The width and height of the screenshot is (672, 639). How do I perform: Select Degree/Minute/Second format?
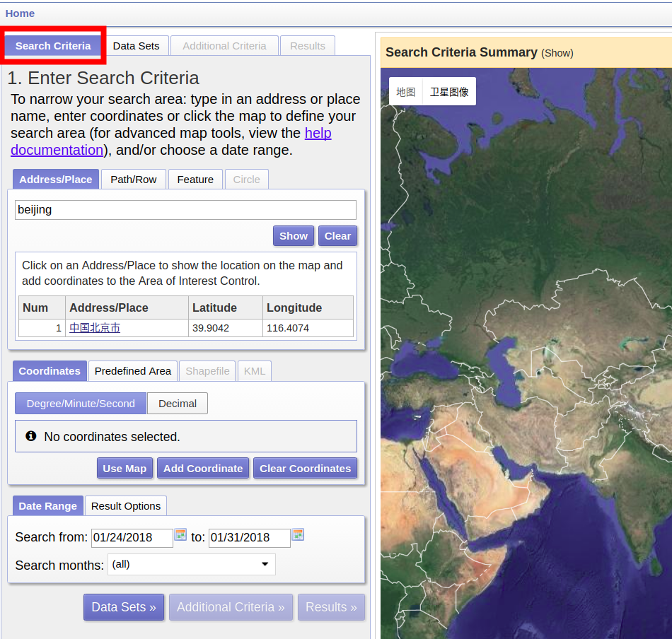pos(81,404)
